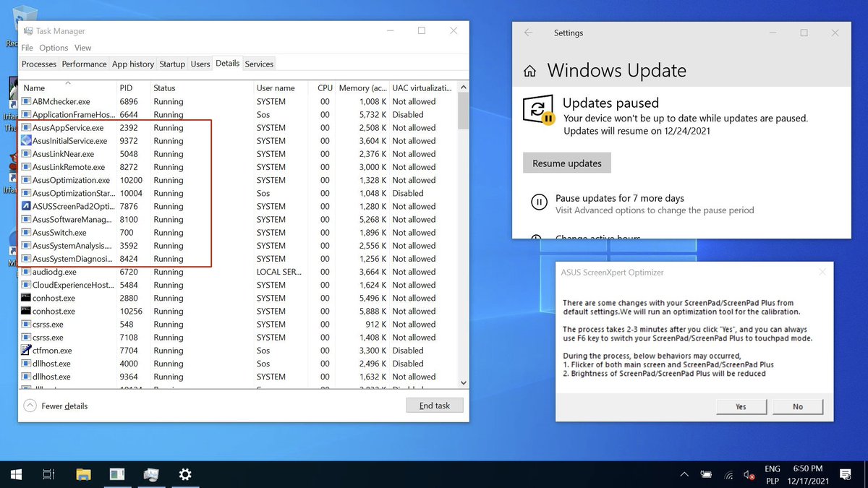Sort processes by the PID column

click(x=133, y=87)
